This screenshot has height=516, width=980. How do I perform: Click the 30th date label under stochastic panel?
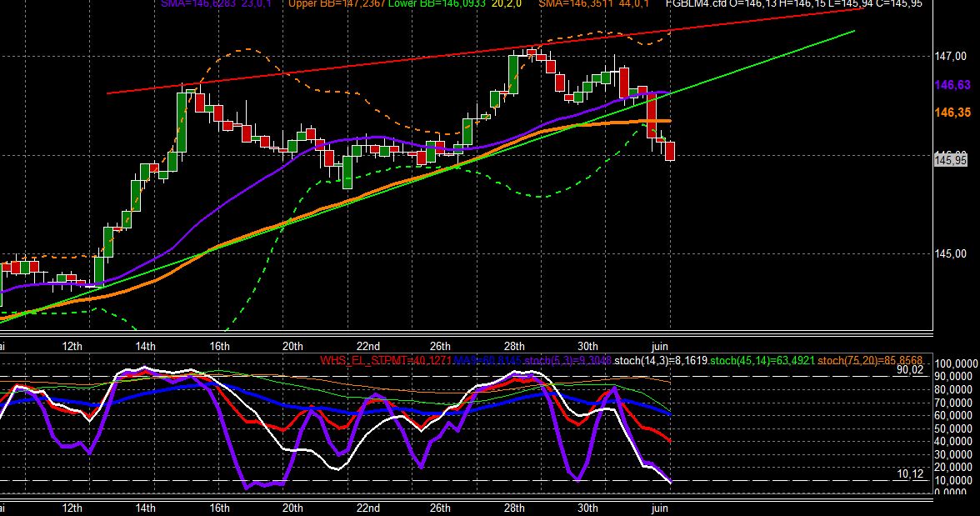587,508
